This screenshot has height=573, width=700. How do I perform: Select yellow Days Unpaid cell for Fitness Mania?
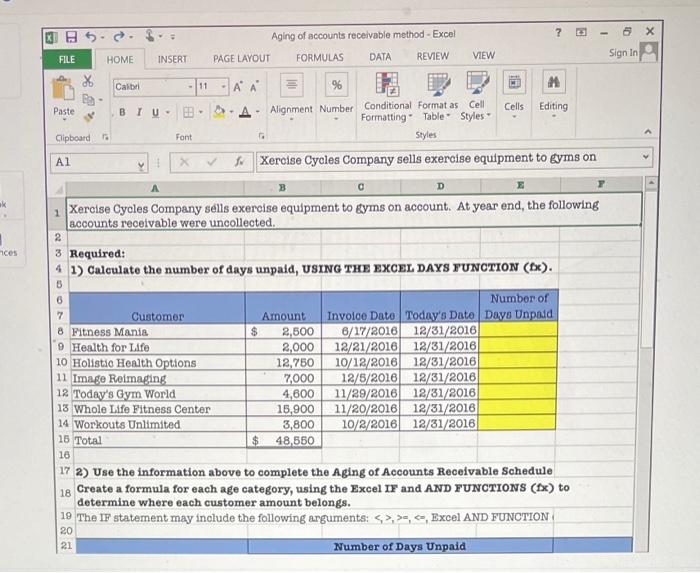click(518, 330)
